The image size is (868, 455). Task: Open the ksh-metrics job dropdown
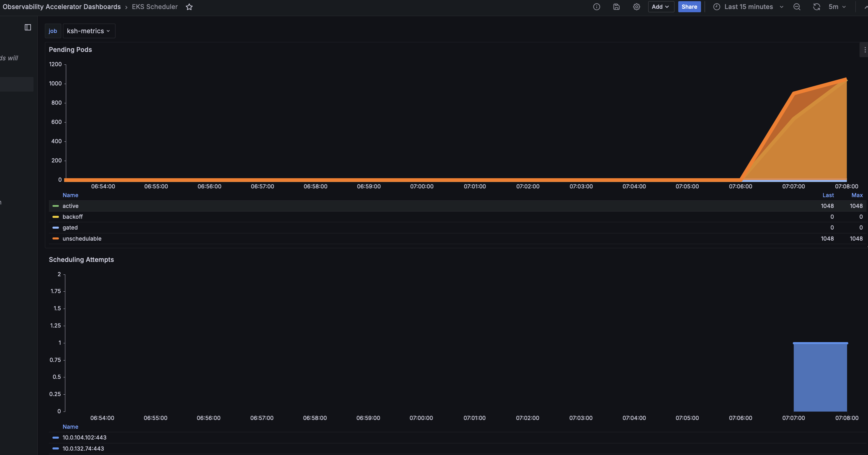[x=89, y=31]
